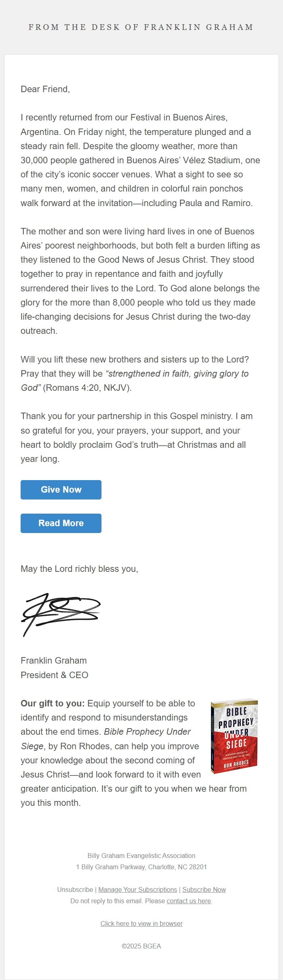Select the 1 Billy Graham Parkway address line
The width and height of the screenshot is (283, 980).
(141, 867)
